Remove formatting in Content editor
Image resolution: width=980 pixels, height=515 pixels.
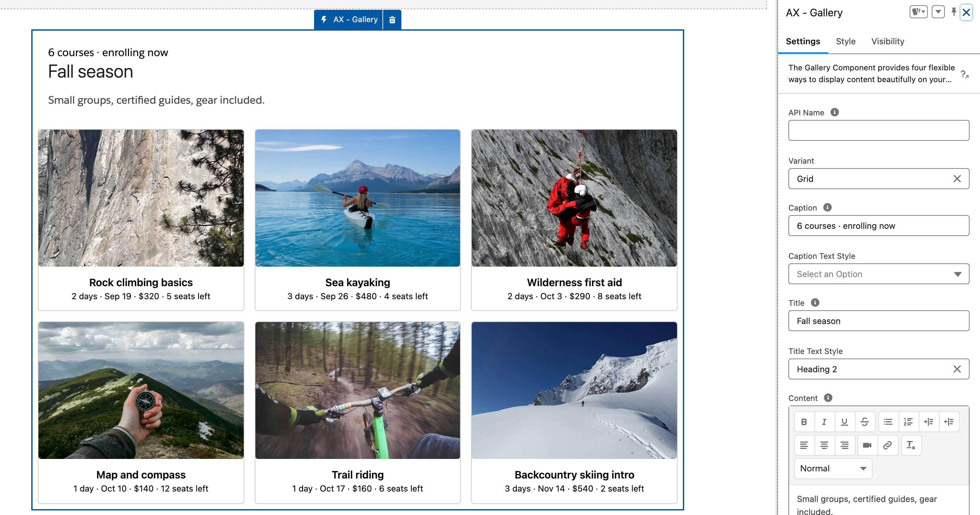point(911,445)
